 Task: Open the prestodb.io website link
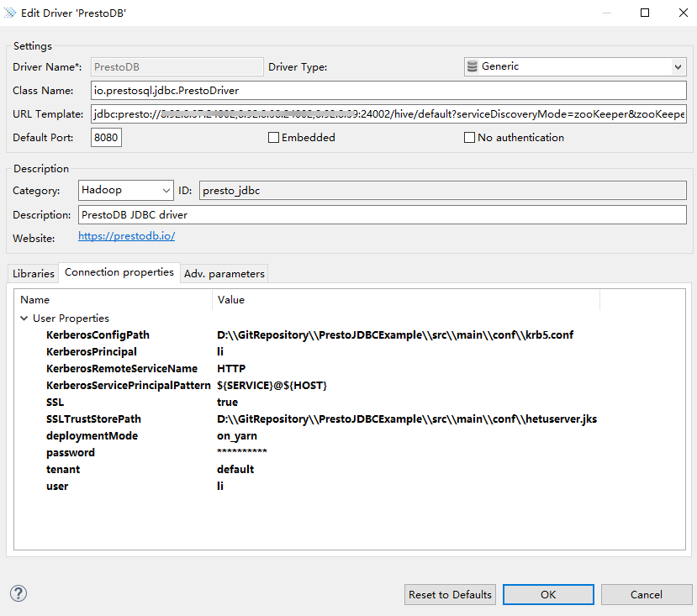(127, 236)
